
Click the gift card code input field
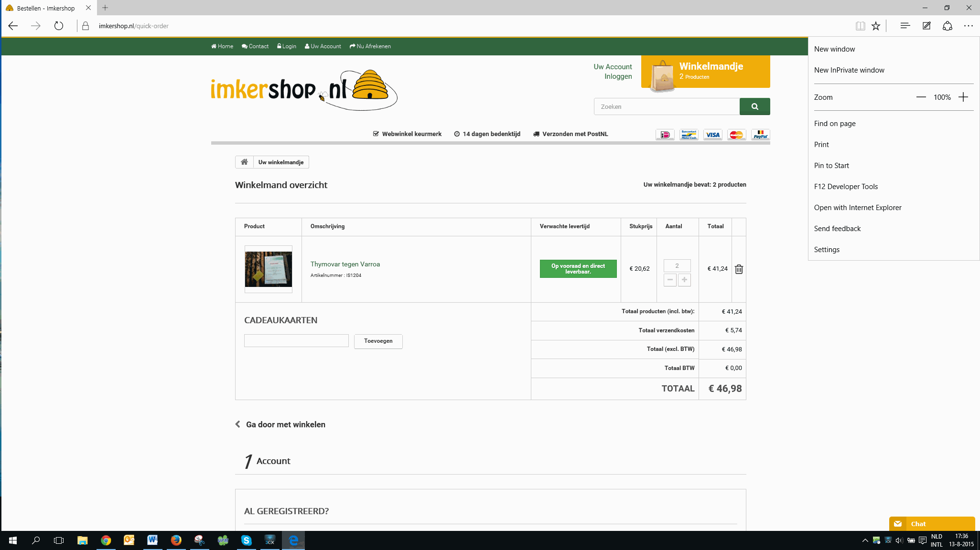[296, 340]
